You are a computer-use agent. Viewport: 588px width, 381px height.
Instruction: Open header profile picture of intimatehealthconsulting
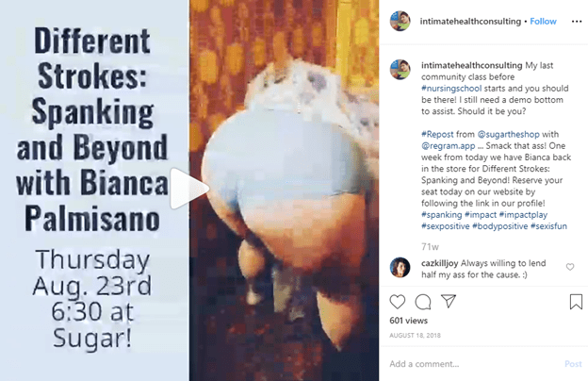tap(400, 21)
